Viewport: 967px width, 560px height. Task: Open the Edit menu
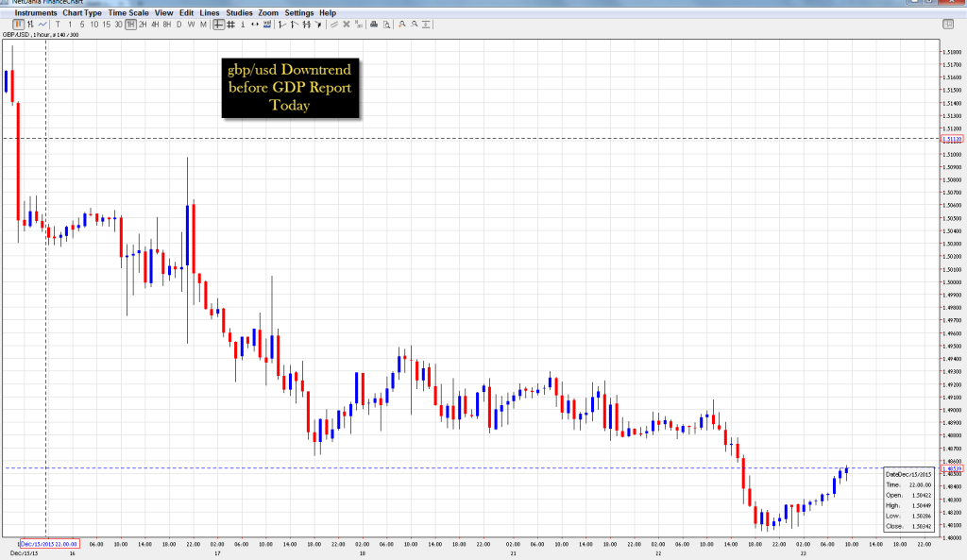tap(186, 13)
